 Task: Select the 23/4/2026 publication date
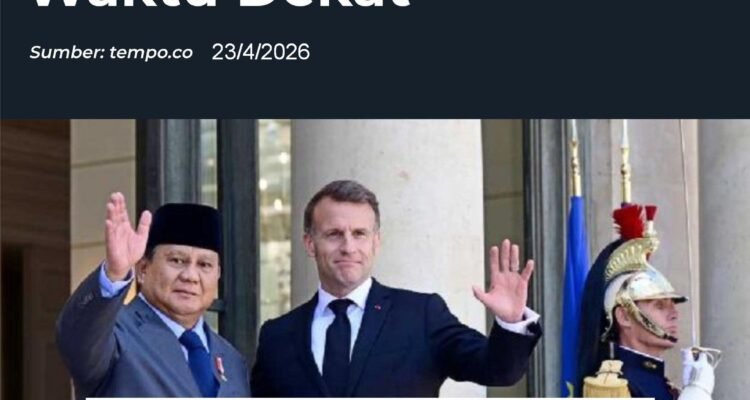[x=261, y=52]
